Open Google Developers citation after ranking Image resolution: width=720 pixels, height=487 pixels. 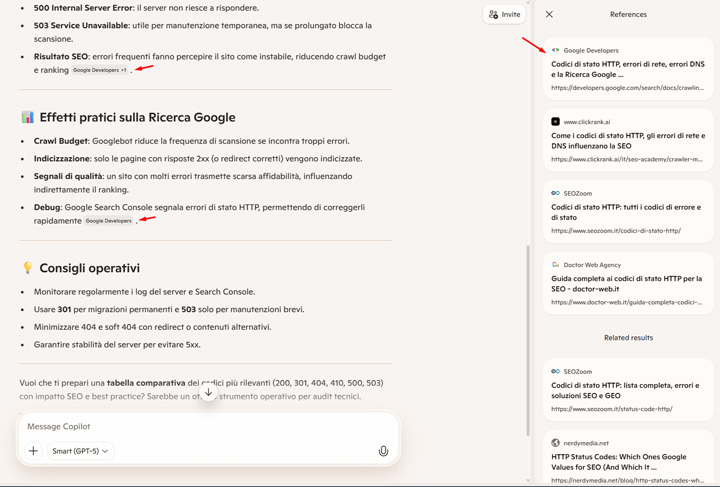[100, 71]
